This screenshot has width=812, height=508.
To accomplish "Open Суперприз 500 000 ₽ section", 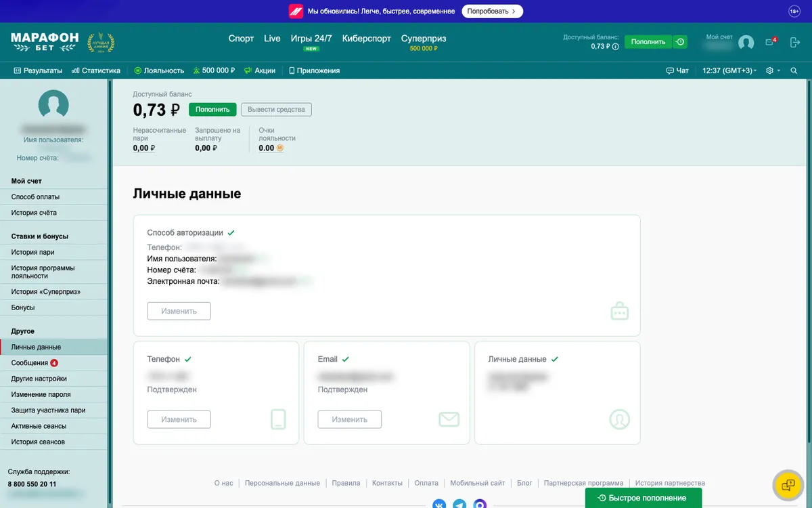I will 424,42.
